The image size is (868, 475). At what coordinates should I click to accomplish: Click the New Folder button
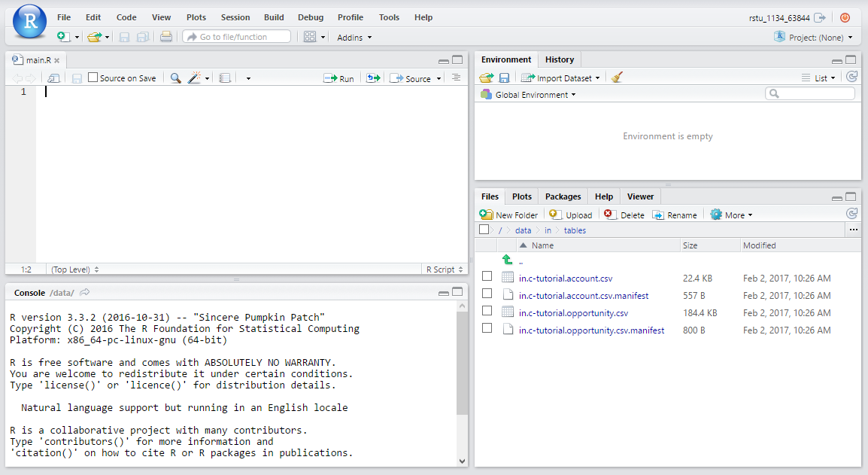[x=508, y=215]
